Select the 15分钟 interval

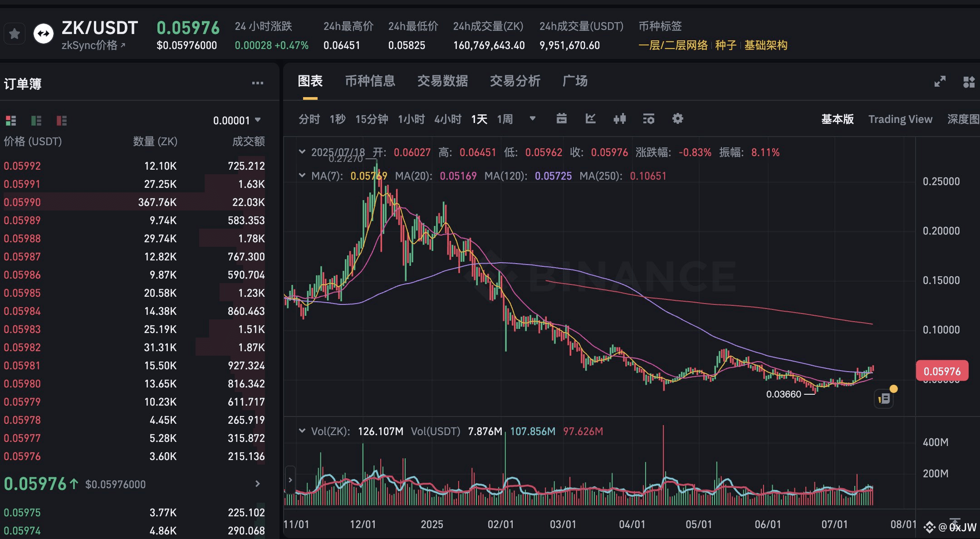(372, 119)
